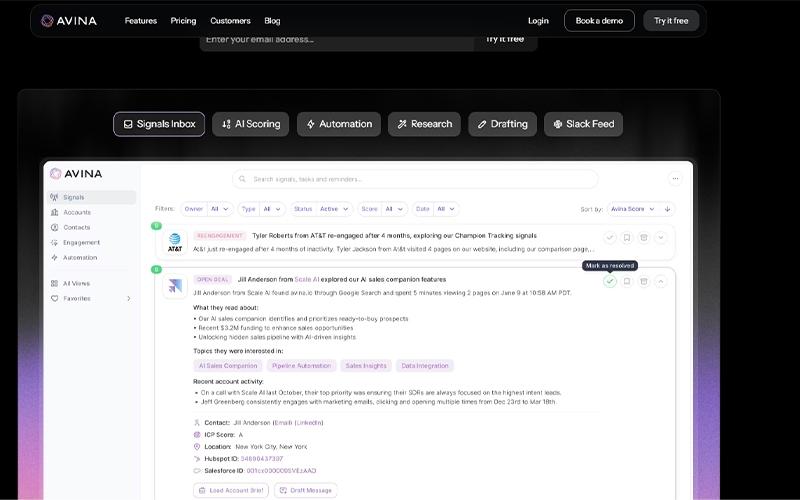Archive the AT&T signal
Viewport: 800px width, 500px height.
(x=644, y=238)
